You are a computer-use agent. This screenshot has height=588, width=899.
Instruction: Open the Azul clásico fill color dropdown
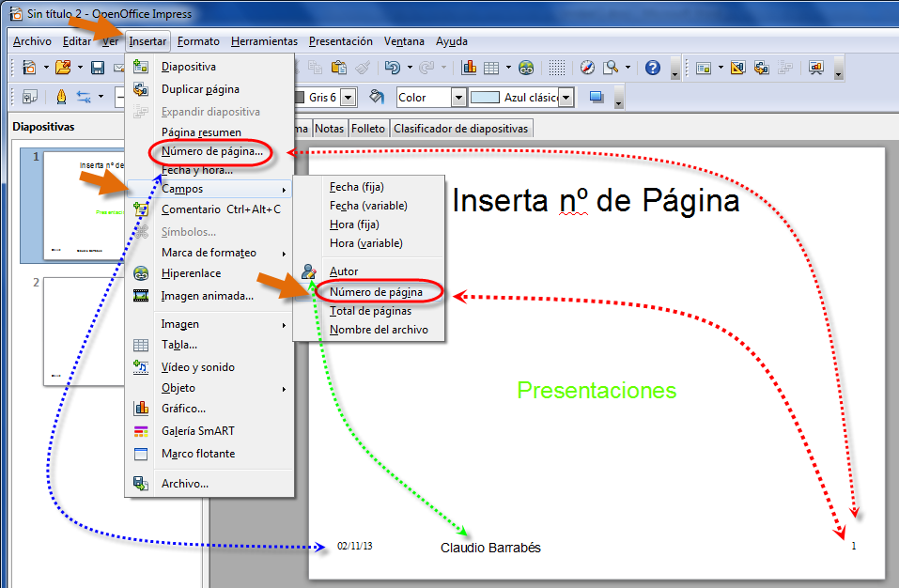[x=566, y=98]
